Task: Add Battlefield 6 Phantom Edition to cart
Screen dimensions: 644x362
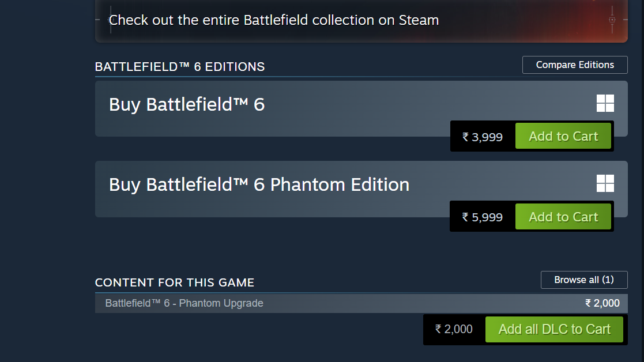Action: coord(563,217)
